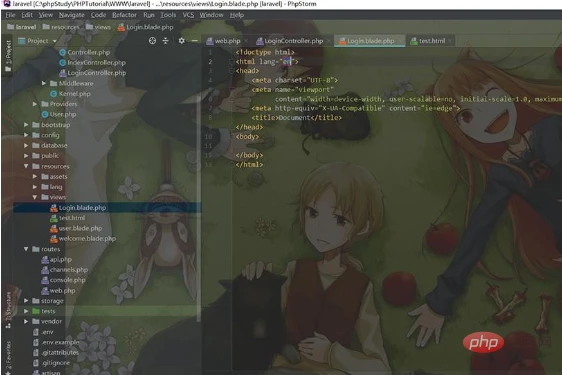The image size is (562, 375).
Task: Open the Run menu
Action: [149, 15]
